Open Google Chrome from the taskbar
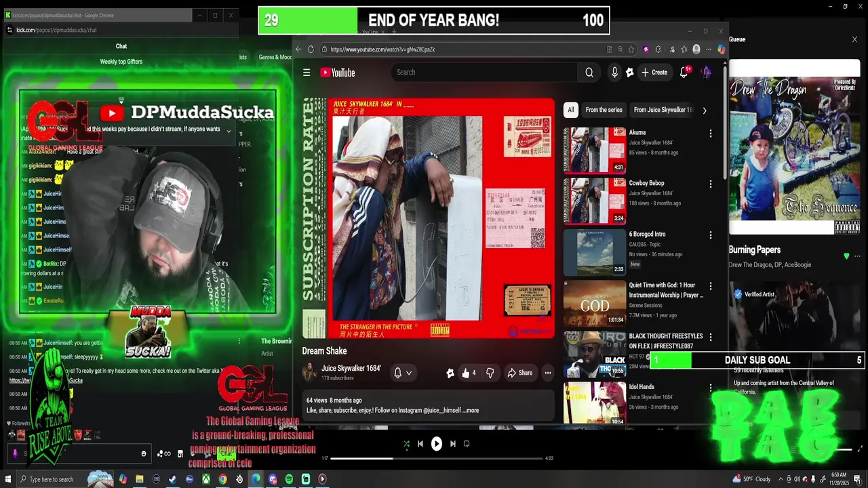The image size is (868, 488). point(222,479)
